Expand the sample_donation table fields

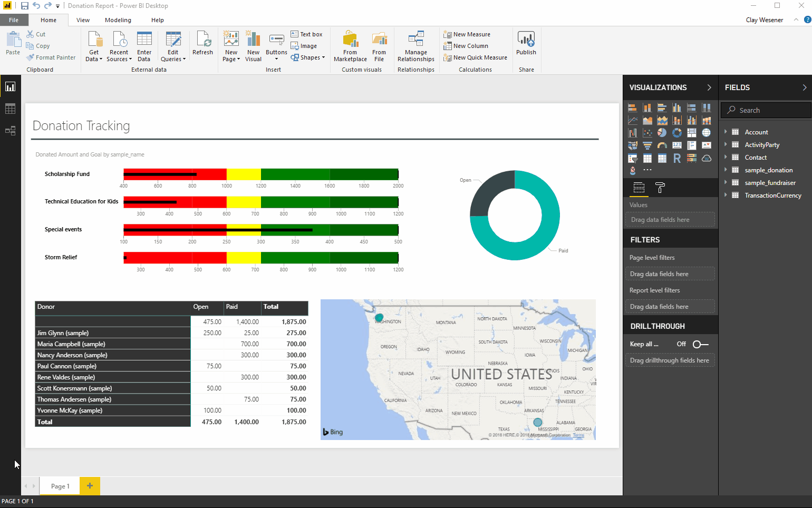coord(726,170)
